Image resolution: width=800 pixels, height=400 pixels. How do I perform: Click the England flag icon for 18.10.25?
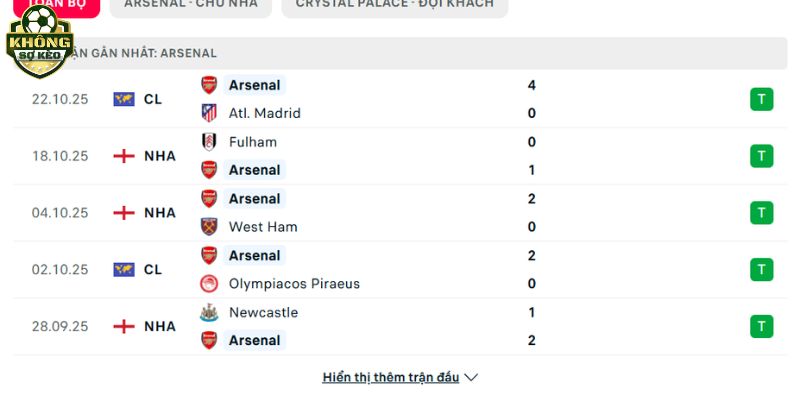coord(124,156)
